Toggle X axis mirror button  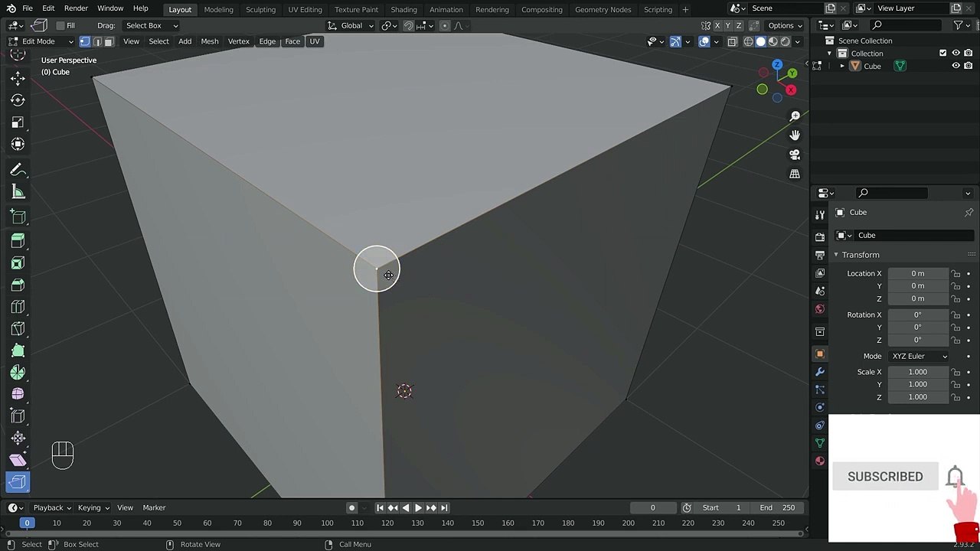717,25
